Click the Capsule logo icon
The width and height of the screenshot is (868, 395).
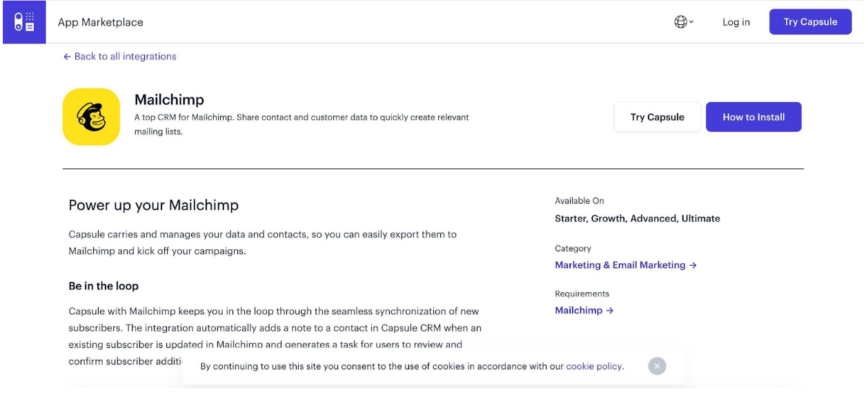coord(24,22)
